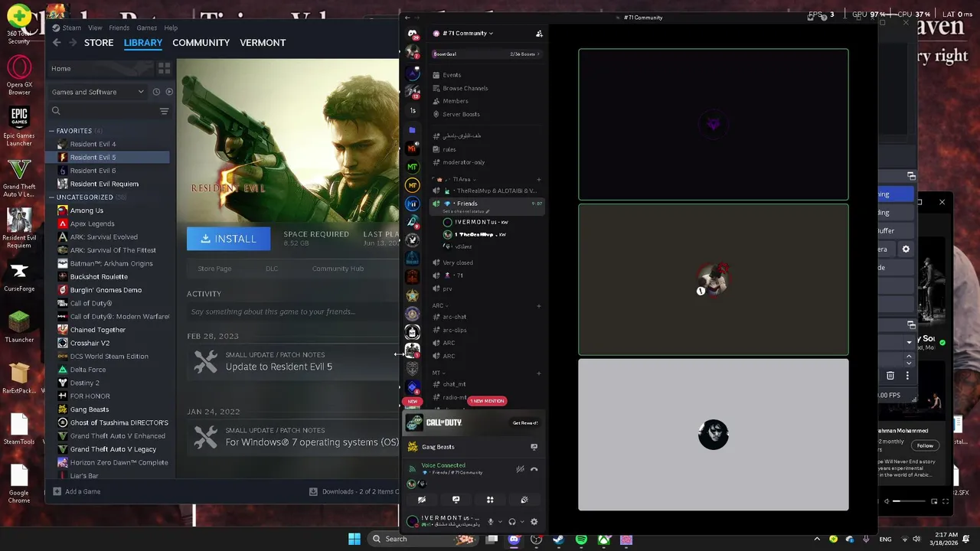Click Add a Game in Steam
Image resolution: width=980 pixels, height=551 pixels.
(77, 491)
